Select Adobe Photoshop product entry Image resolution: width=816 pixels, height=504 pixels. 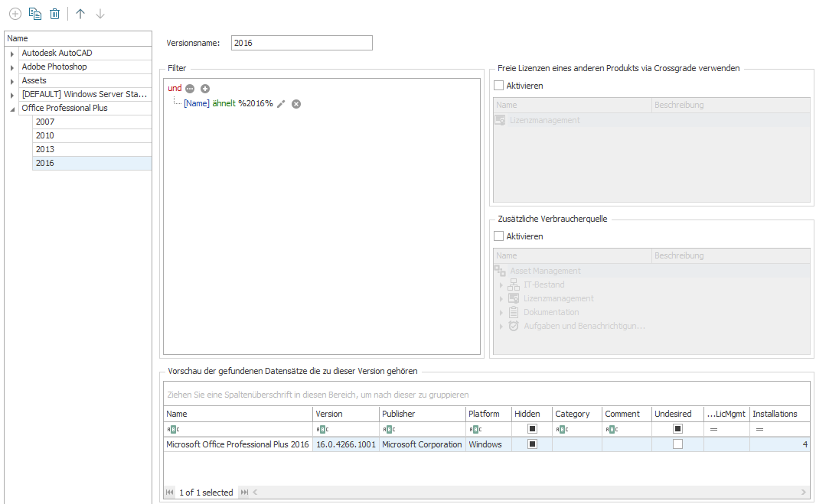85,67
